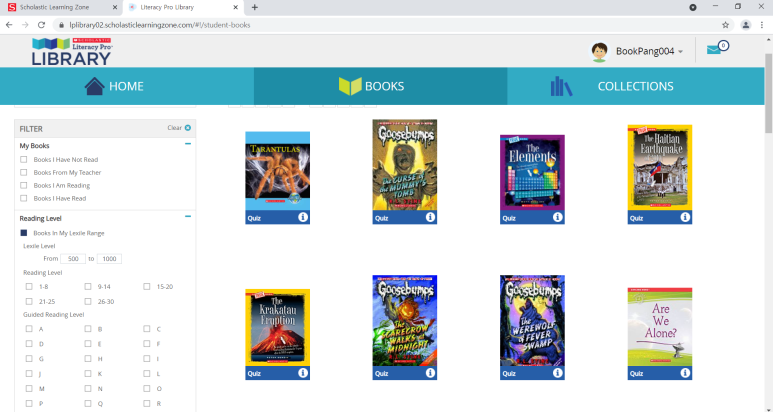
Task: Check guided reading level O
Action: [146, 388]
